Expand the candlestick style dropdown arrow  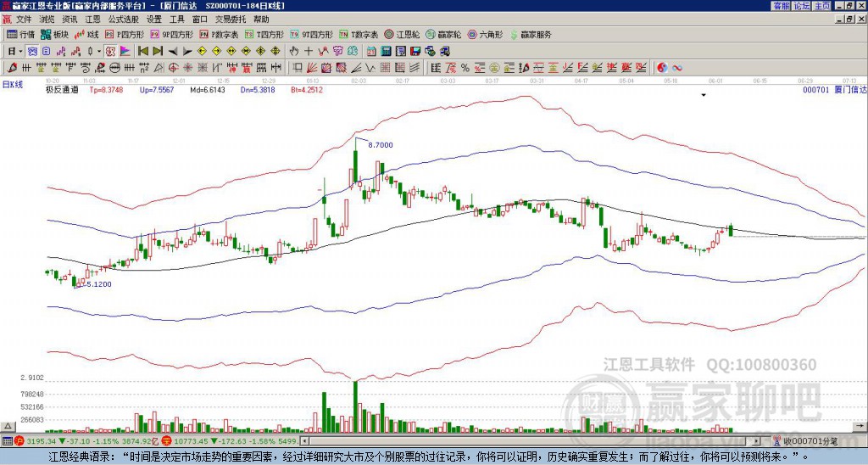pyautogui.click(x=99, y=52)
